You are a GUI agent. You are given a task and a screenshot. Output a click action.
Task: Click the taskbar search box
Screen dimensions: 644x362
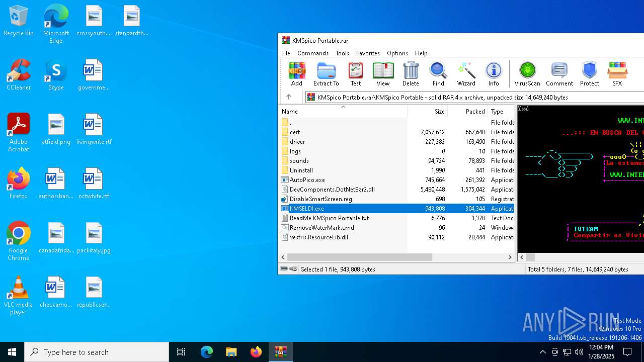click(x=97, y=352)
